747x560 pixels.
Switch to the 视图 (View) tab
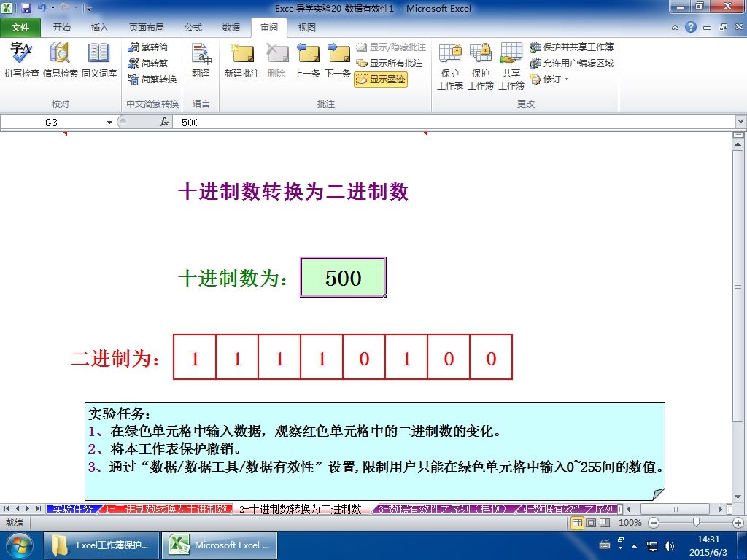pos(307,28)
